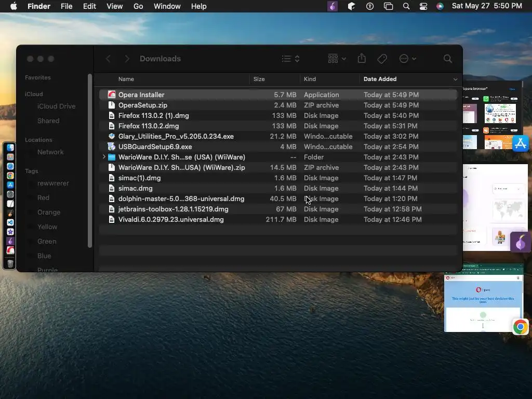532x399 pixels.
Task: Open the File menu
Action: (x=66, y=6)
